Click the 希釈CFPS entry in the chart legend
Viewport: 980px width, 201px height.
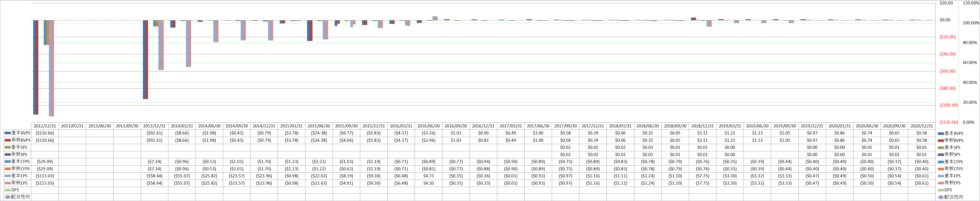pos(951,169)
